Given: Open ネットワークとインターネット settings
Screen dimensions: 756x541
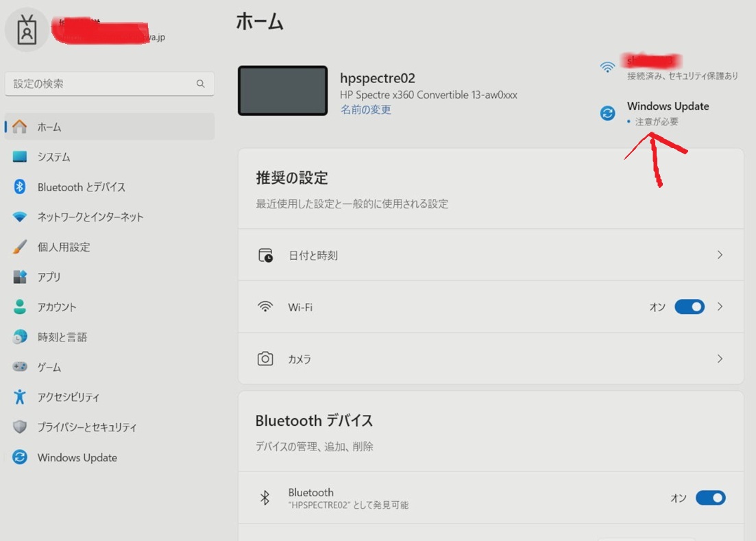Looking at the screenshot, I should 110,217.
